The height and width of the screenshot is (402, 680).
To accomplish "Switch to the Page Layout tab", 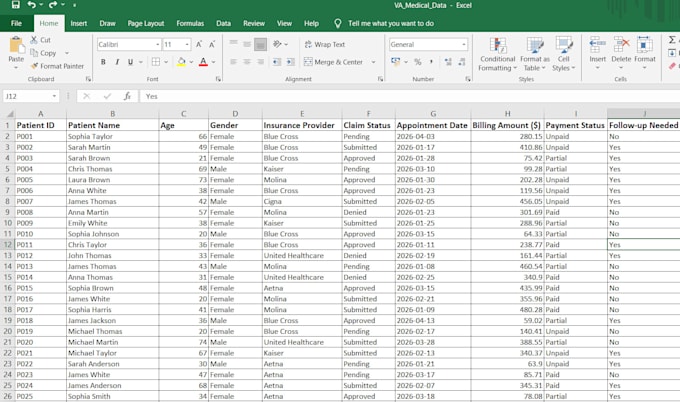I will coord(146,23).
